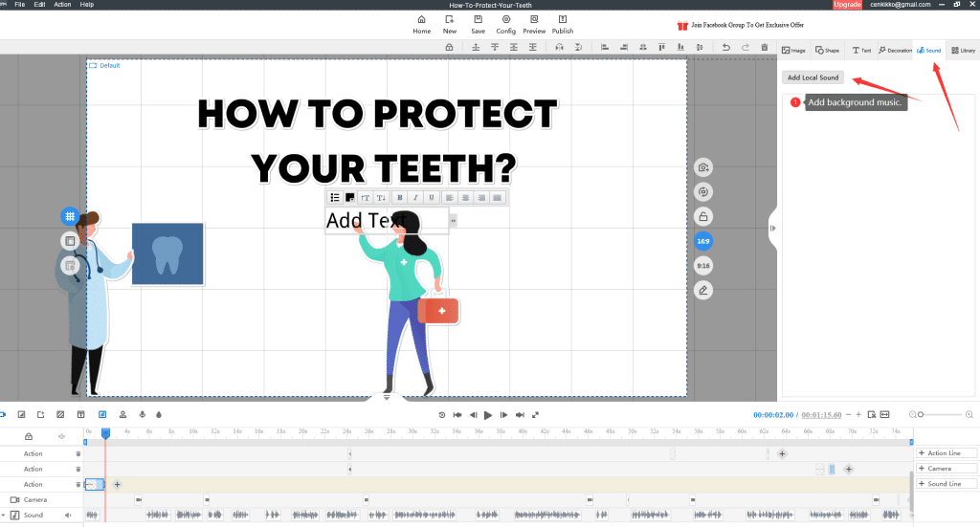The height and width of the screenshot is (527, 980).
Task: Click the Add Local Sound button
Action: tap(813, 77)
